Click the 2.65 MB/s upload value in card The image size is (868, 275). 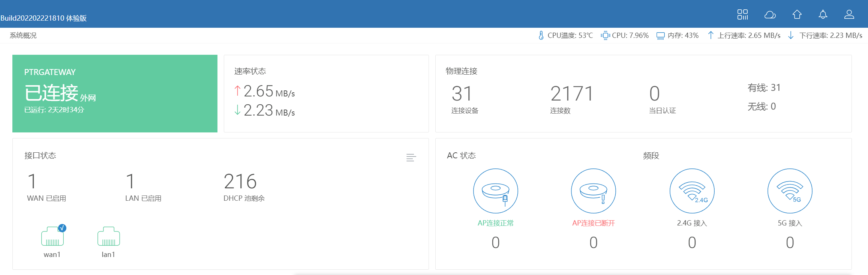(x=269, y=91)
